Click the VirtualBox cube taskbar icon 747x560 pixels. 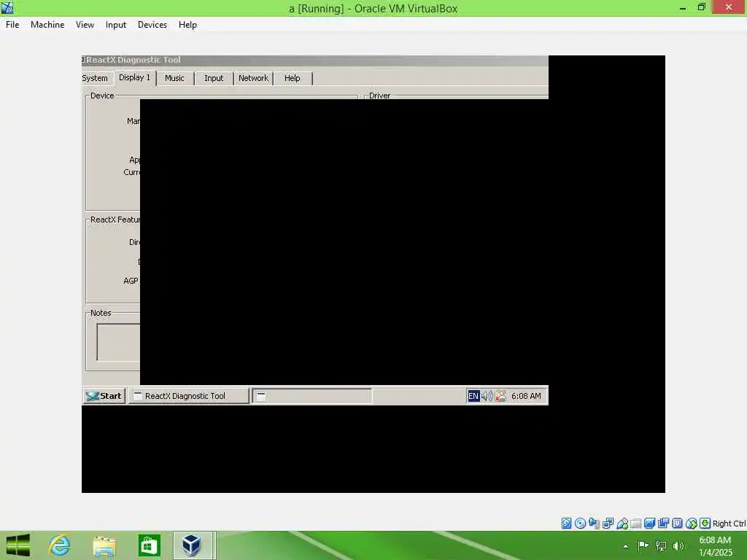pyautogui.click(x=192, y=545)
